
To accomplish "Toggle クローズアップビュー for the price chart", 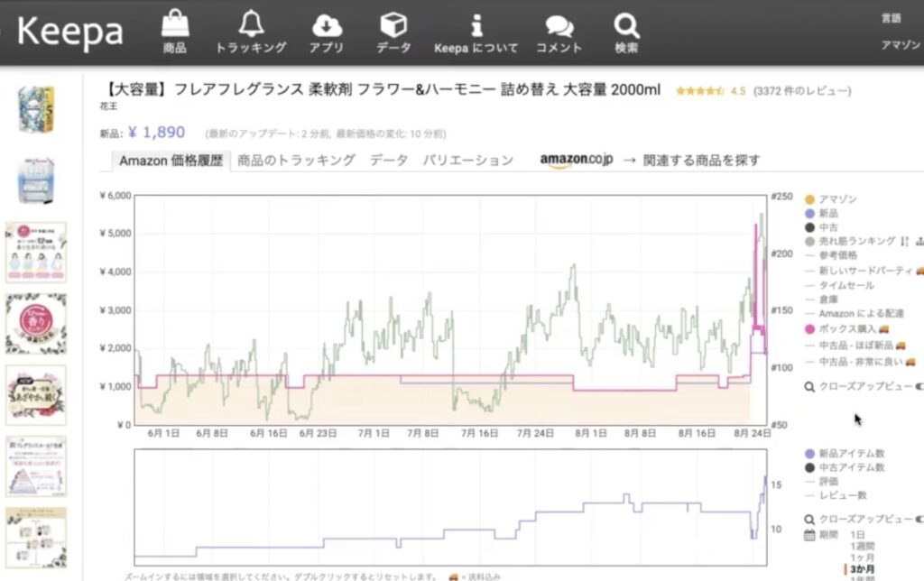I will point(864,386).
